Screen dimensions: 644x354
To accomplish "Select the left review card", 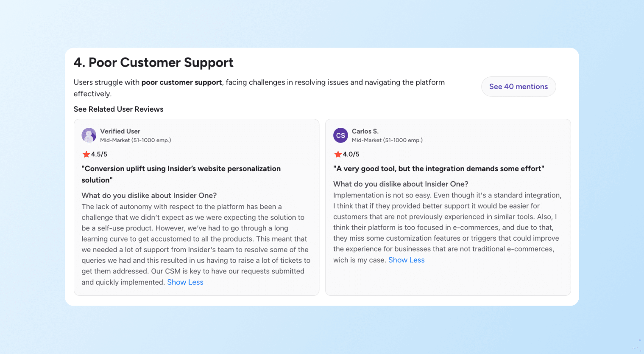I will click(196, 207).
